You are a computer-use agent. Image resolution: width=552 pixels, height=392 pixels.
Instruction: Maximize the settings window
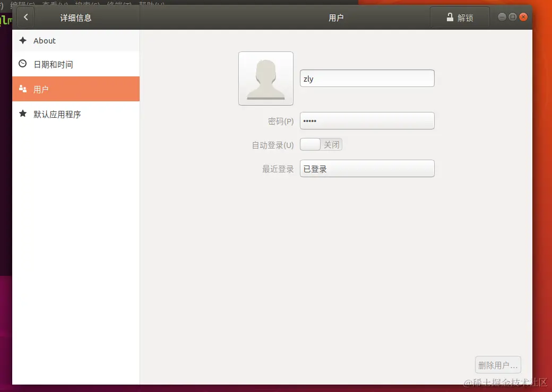[513, 17]
